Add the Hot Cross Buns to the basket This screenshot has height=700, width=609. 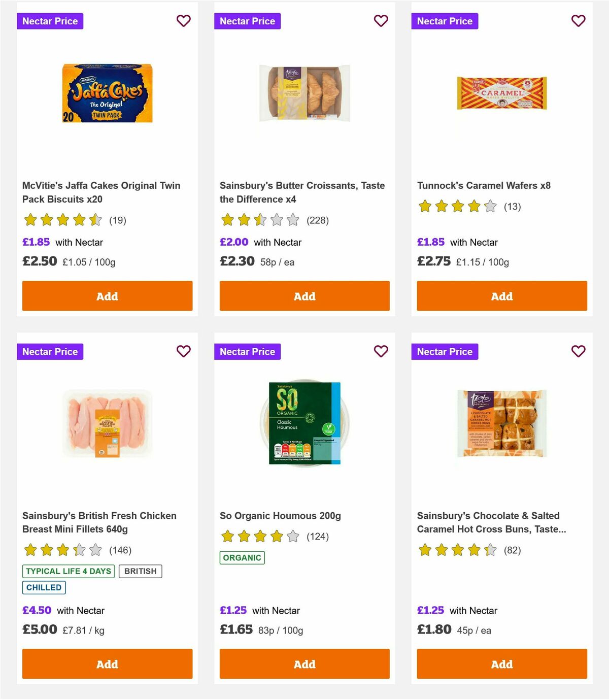pyautogui.click(x=501, y=663)
